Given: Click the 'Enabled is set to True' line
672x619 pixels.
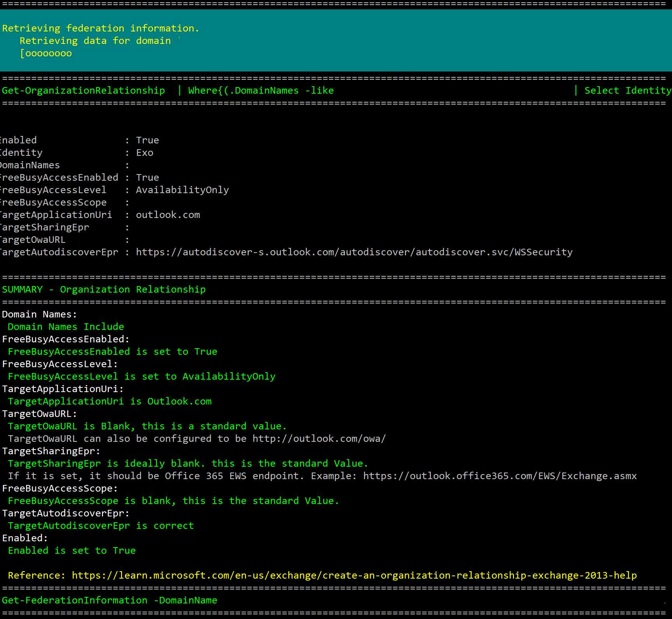Looking at the screenshot, I should pyautogui.click(x=72, y=551).
